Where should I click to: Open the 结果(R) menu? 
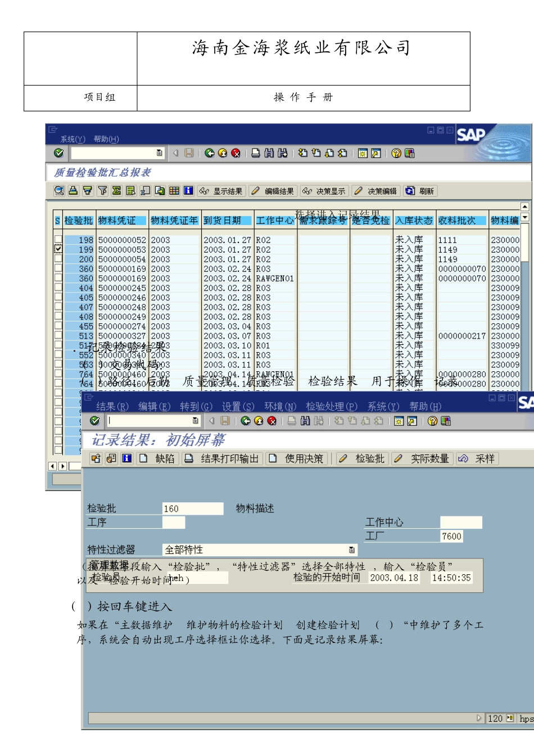click(x=112, y=406)
